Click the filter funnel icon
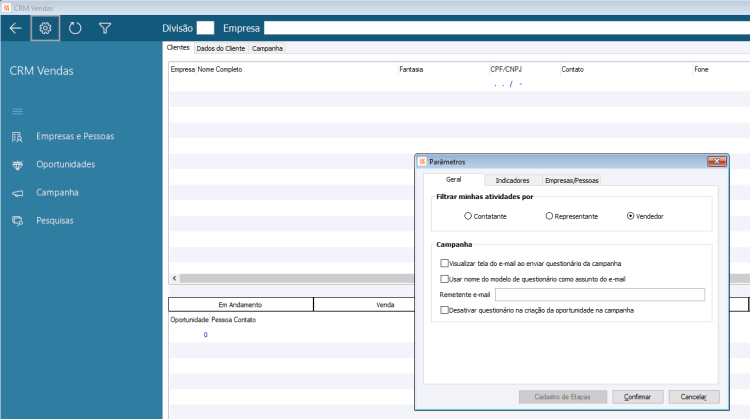The image size is (750, 419). (105, 28)
